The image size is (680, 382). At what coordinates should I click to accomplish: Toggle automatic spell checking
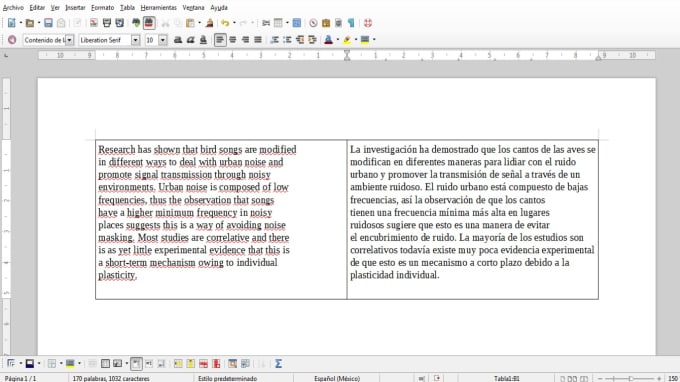pyautogui.click(x=149, y=23)
